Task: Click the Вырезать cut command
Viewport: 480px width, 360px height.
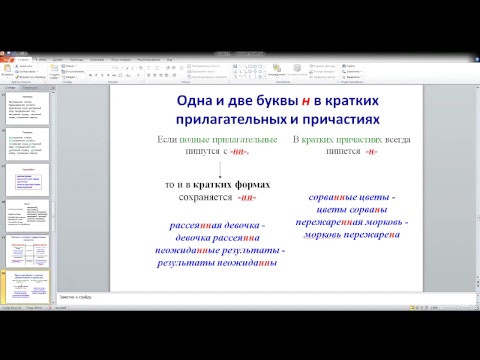Action: tap(25, 66)
